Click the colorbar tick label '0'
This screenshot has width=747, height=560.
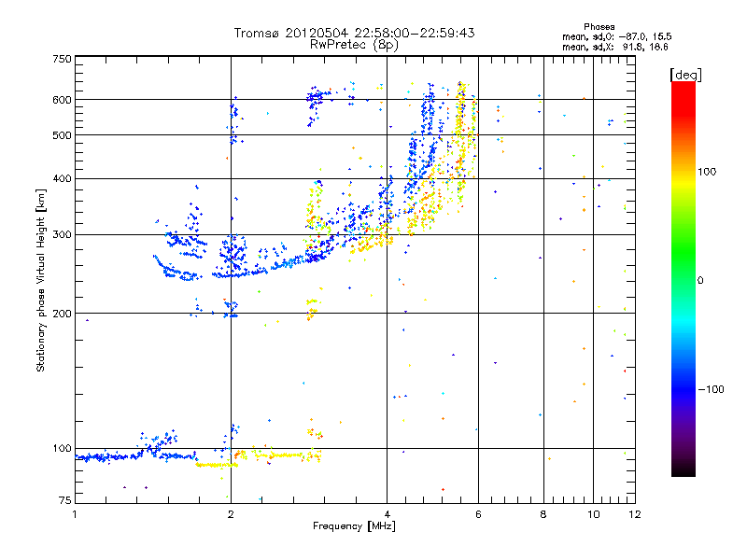[699, 281]
